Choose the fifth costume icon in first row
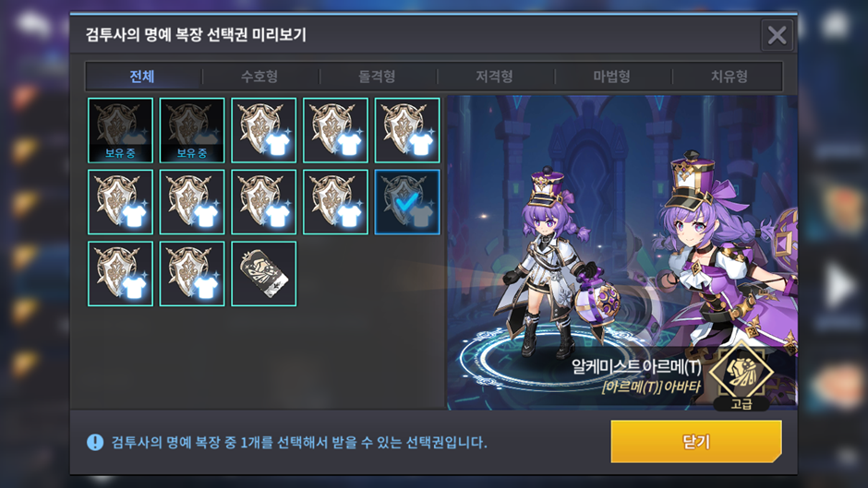 point(407,131)
